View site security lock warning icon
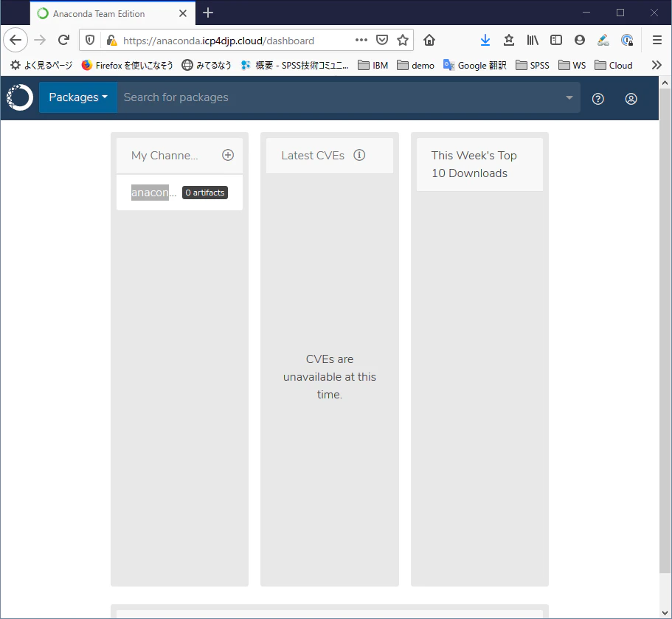 111,41
